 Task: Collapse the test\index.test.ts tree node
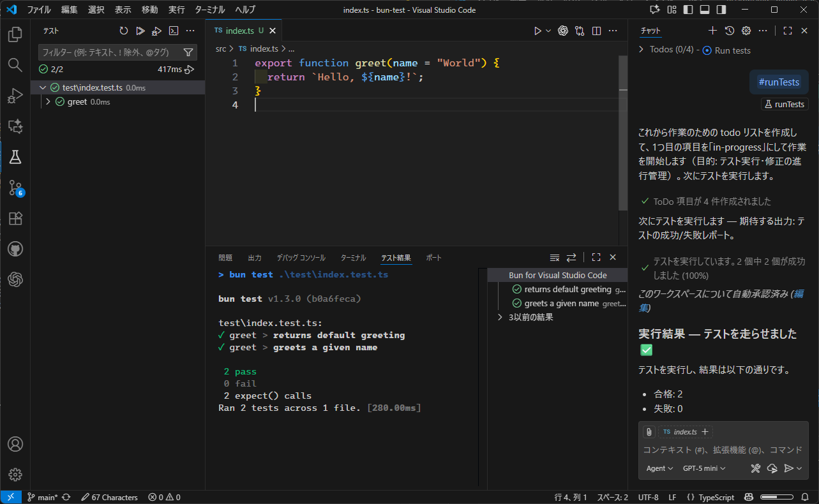[43, 87]
